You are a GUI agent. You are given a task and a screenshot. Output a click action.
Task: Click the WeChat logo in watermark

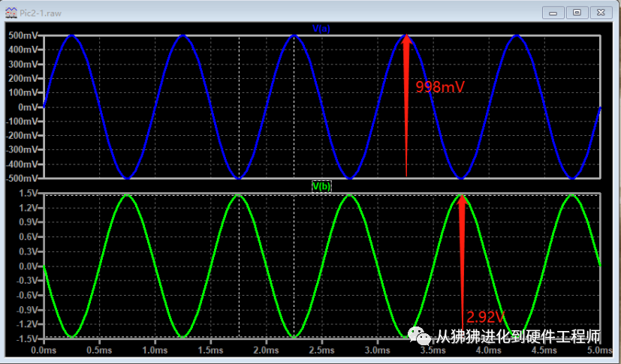point(420,336)
